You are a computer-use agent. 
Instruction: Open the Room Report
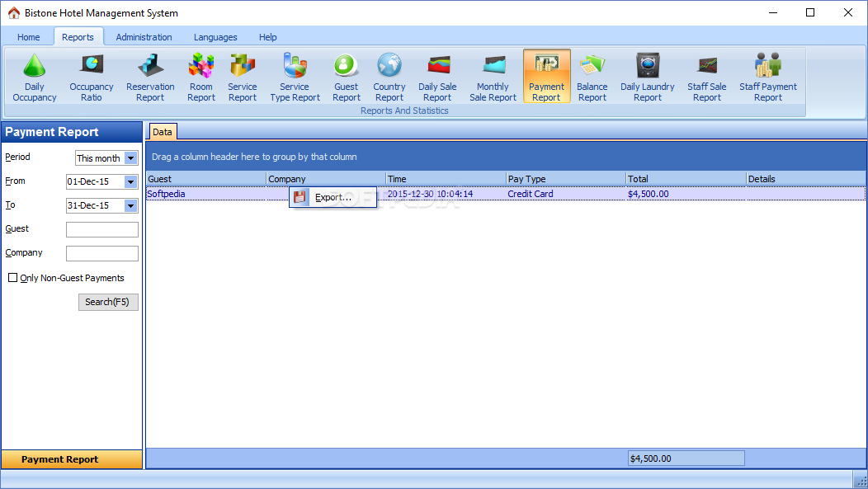pos(201,77)
